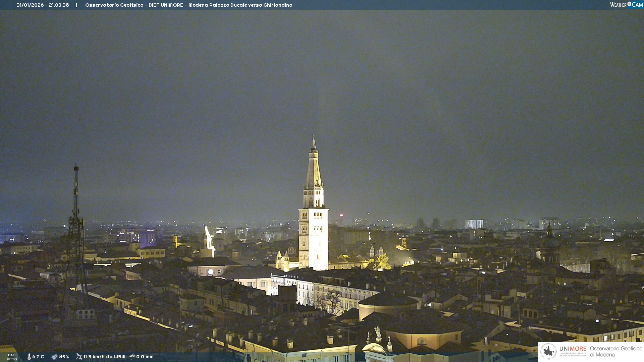Click the thermometer temperature icon
Image resolution: width=644 pixels, height=362 pixels.
(29, 357)
